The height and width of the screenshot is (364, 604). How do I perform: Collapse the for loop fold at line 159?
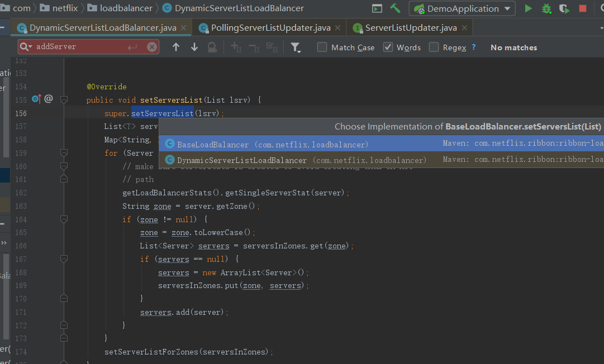[x=64, y=153]
